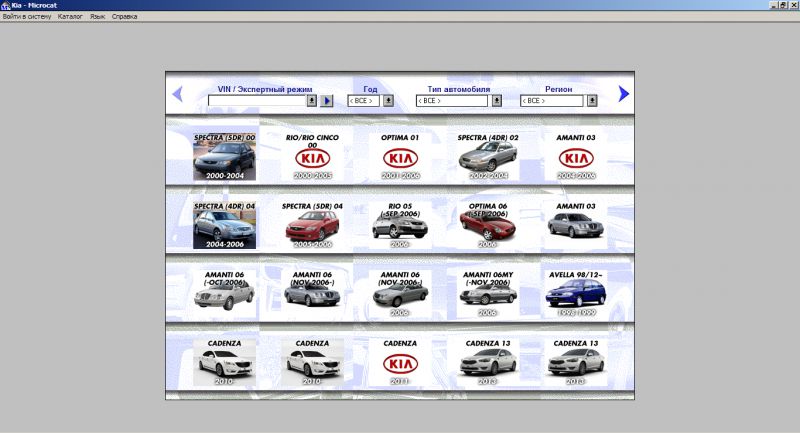Open Войти в систему menu
The image size is (800, 433).
(27, 16)
